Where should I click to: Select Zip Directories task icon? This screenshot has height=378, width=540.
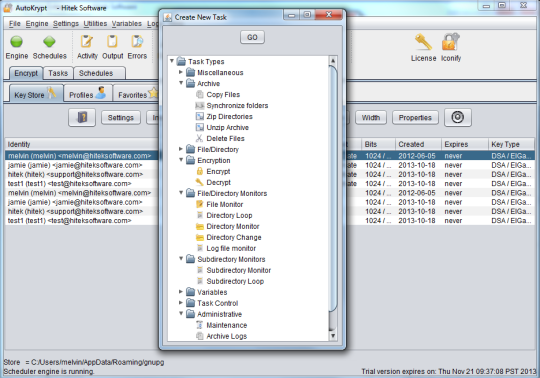point(199,116)
